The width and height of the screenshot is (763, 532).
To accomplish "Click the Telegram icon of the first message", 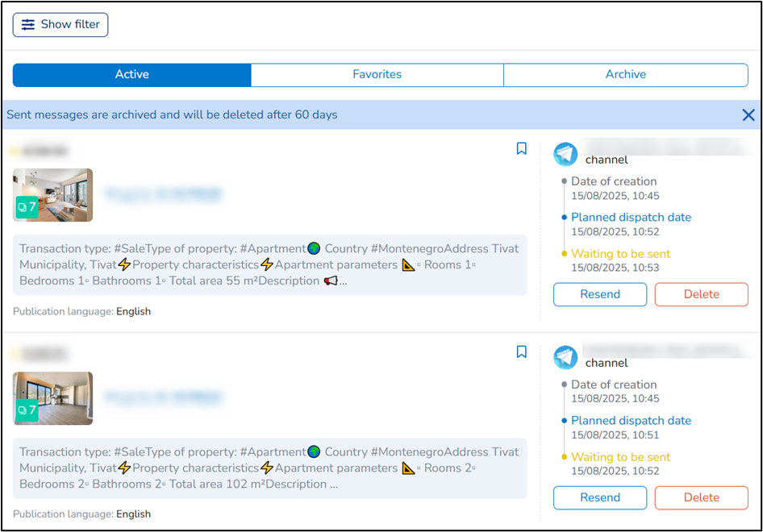I will 565,154.
